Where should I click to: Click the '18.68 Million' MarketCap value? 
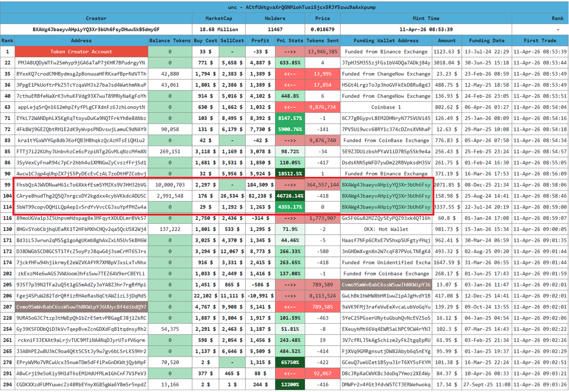coord(219,29)
